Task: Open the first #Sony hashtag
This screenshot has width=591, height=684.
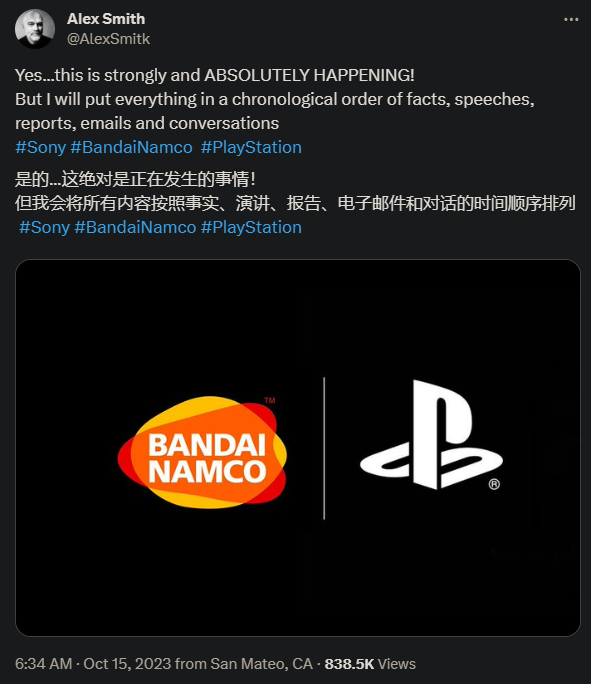Action: [40, 147]
